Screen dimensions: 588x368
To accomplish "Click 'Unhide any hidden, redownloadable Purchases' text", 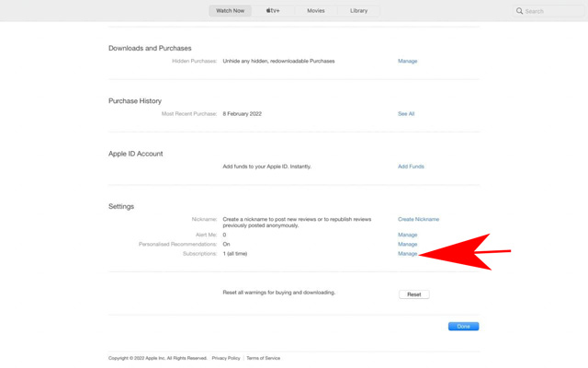I will [x=278, y=61].
